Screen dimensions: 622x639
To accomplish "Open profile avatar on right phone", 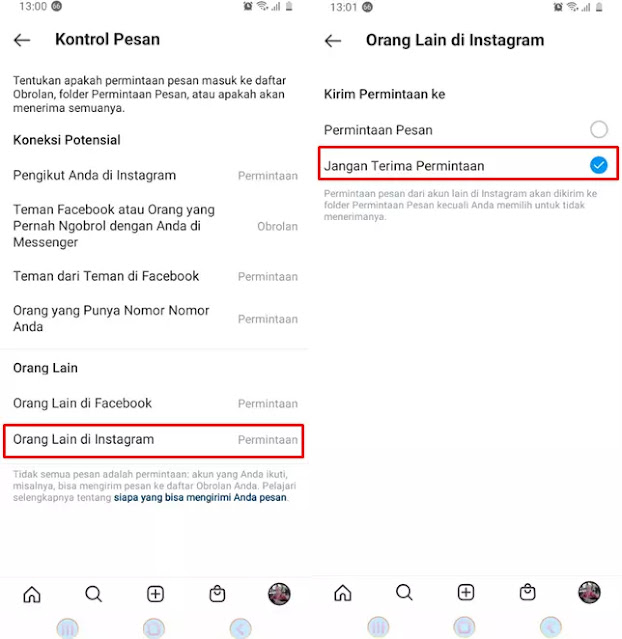I will coord(589,593).
